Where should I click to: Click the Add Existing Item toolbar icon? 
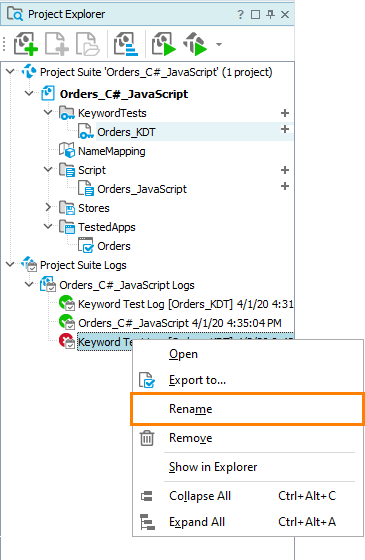coord(88,44)
